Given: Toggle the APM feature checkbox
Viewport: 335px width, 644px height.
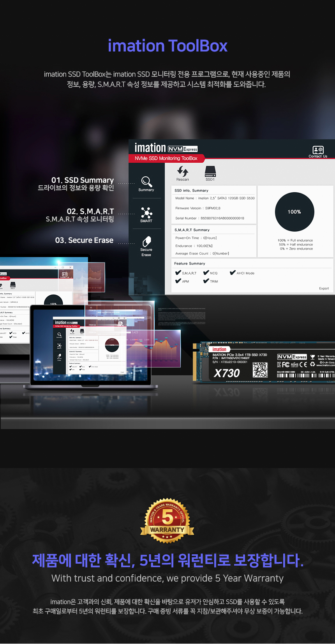Looking at the screenshot, I should click(178, 281).
